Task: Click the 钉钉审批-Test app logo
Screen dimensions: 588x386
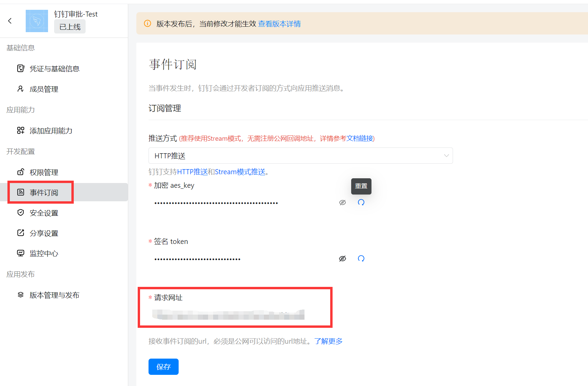Action: click(x=37, y=21)
